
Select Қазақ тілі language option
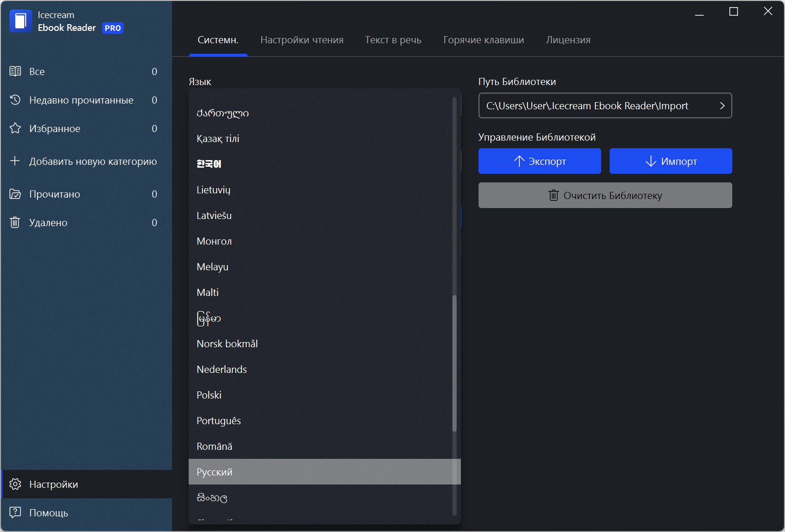point(325,139)
